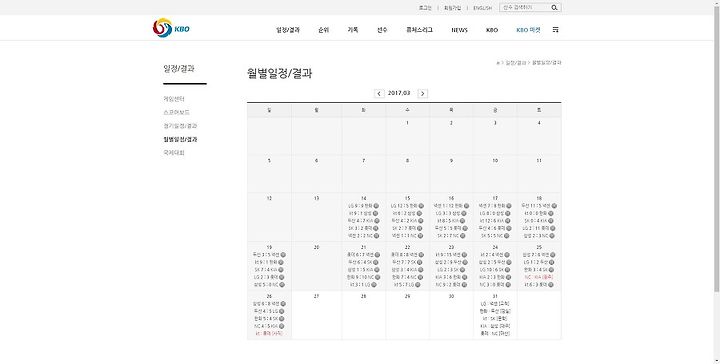Click the March 31 KIA : 삼성 game entry
Screen dimensions: 720x364
pos(495,326)
